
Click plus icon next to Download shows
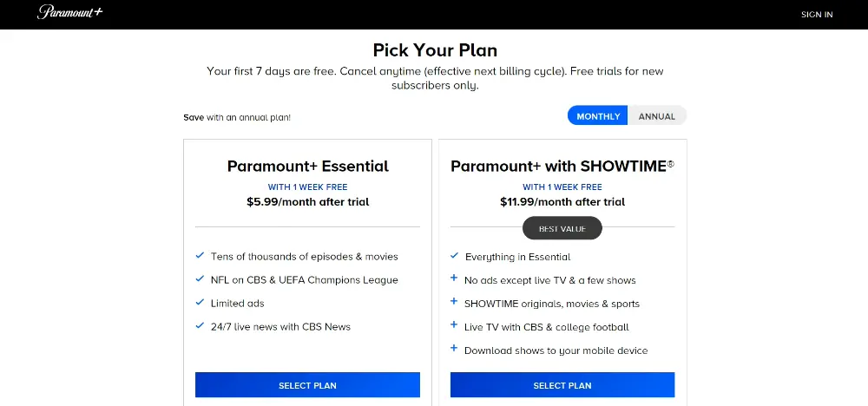click(454, 348)
